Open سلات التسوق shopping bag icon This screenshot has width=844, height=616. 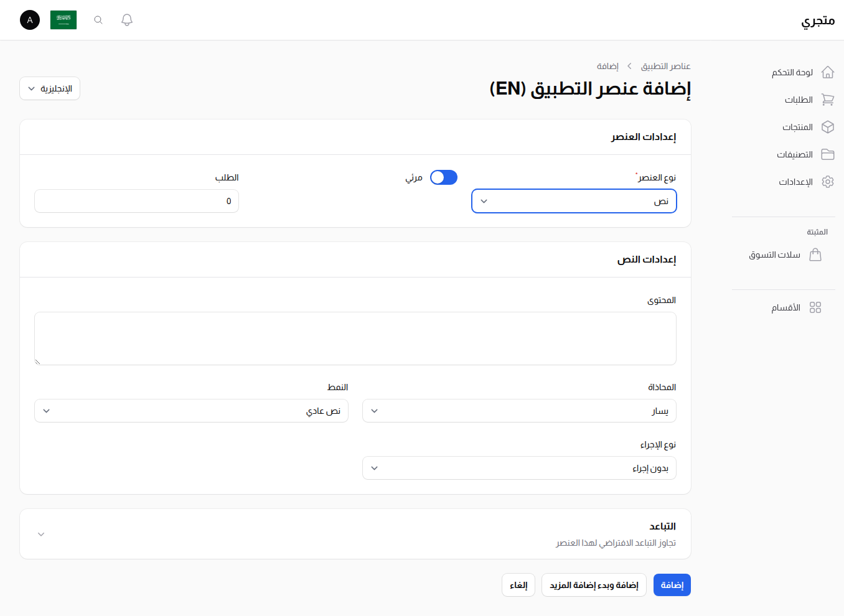[x=816, y=254]
